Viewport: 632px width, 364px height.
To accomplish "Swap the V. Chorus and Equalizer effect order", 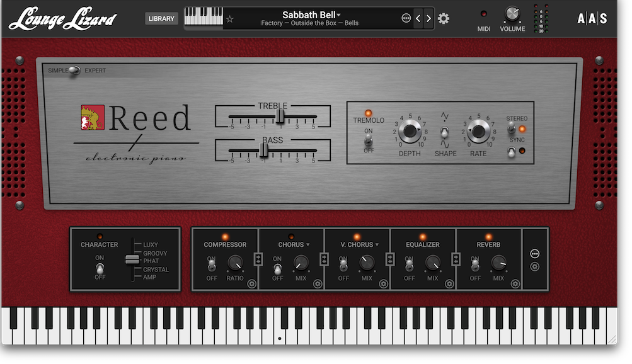I will 390,259.
